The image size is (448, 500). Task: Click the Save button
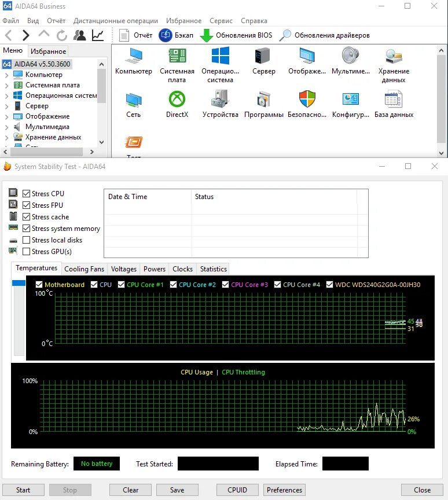[177, 490]
